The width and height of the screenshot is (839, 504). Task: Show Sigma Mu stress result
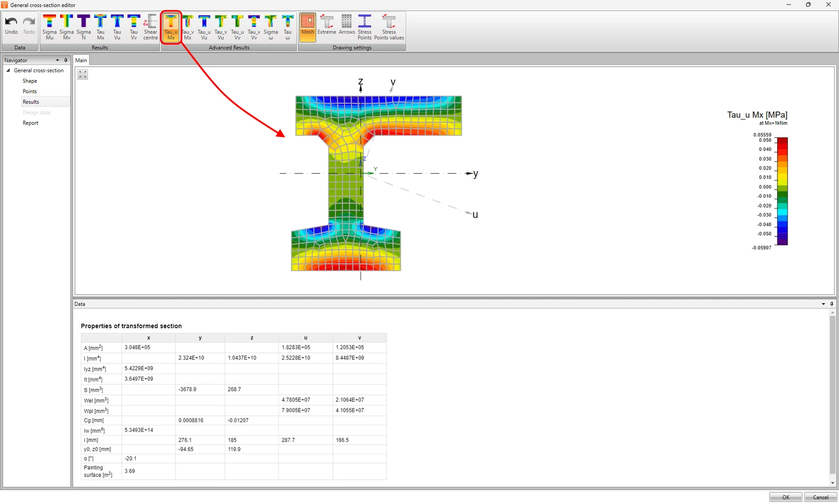point(49,27)
